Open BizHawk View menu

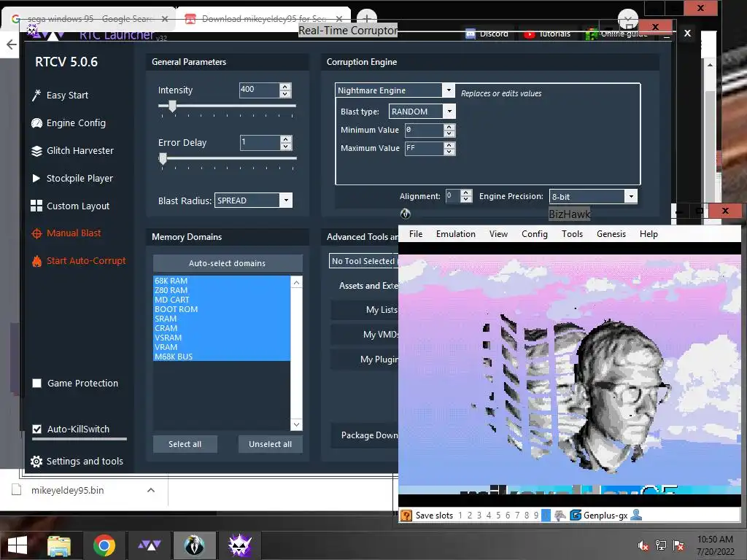499,234
